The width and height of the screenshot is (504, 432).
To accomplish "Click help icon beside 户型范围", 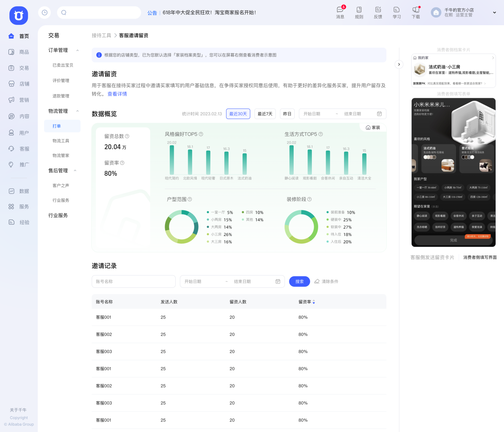I will tap(190, 199).
